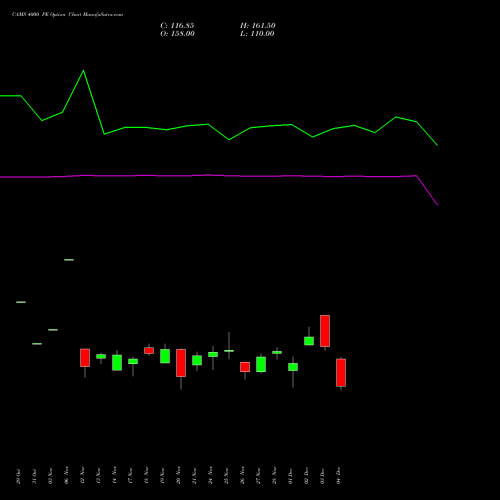Click the 31 Oct date label
500x500 pixels.
pos(35,476)
